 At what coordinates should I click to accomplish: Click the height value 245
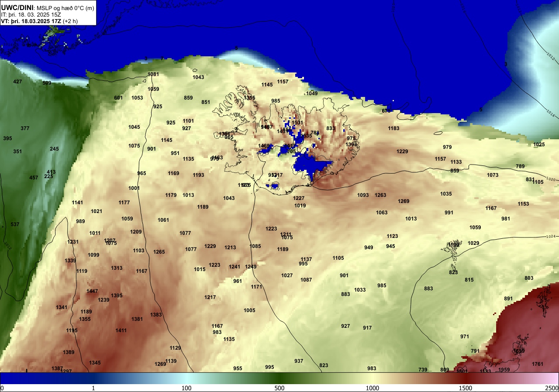tap(54, 149)
